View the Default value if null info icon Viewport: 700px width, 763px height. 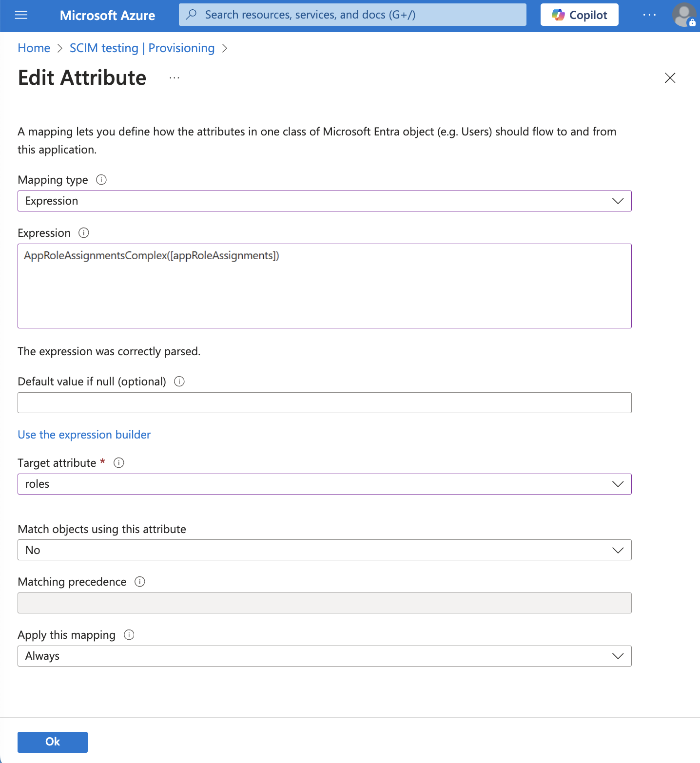pos(179,381)
